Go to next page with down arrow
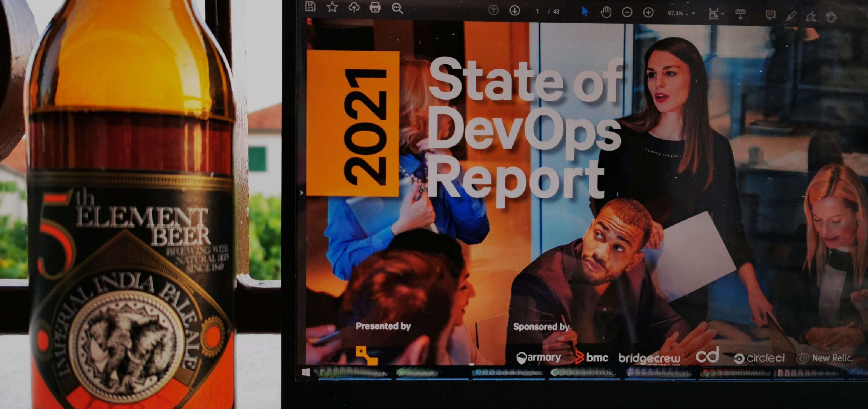This screenshot has height=409, width=868. 514,11
